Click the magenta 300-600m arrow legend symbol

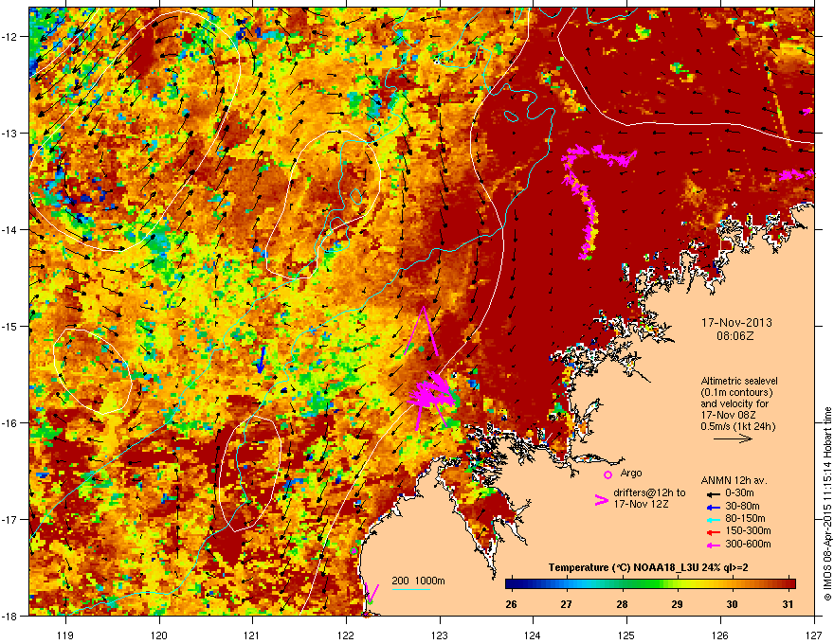pos(715,546)
